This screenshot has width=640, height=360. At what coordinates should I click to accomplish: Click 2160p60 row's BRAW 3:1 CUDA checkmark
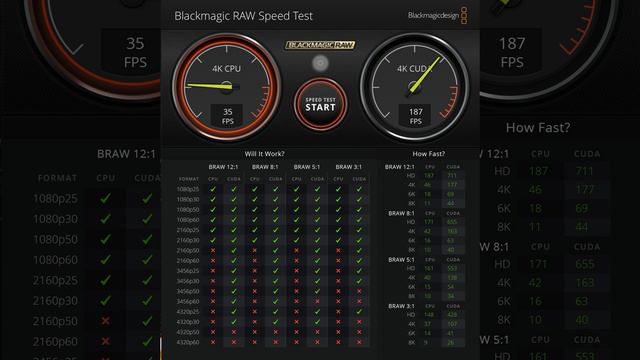359,260
